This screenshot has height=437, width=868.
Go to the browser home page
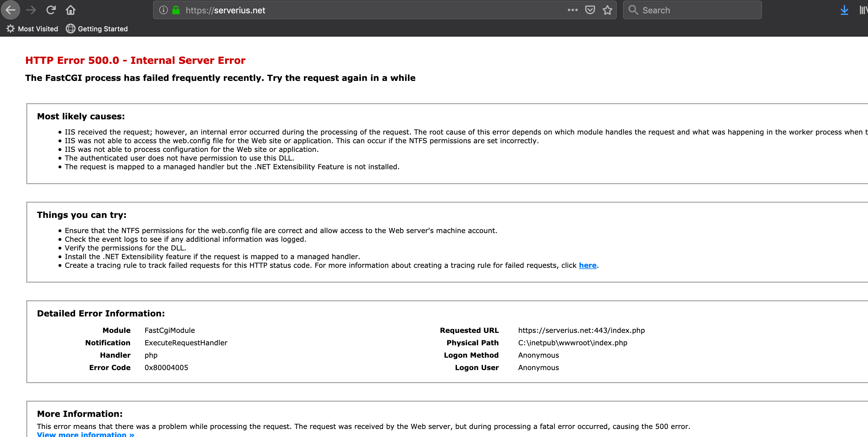click(70, 10)
